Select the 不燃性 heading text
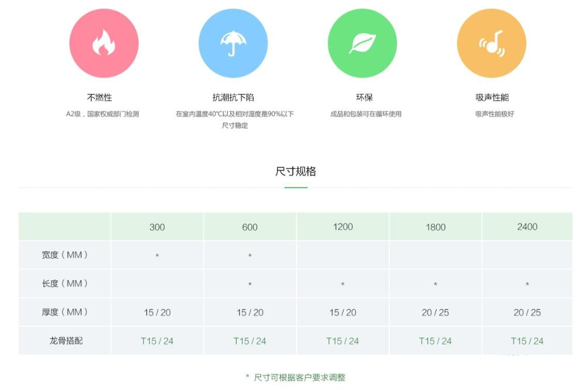Viewport: 588px width, 389px height. [x=99, y=97]
